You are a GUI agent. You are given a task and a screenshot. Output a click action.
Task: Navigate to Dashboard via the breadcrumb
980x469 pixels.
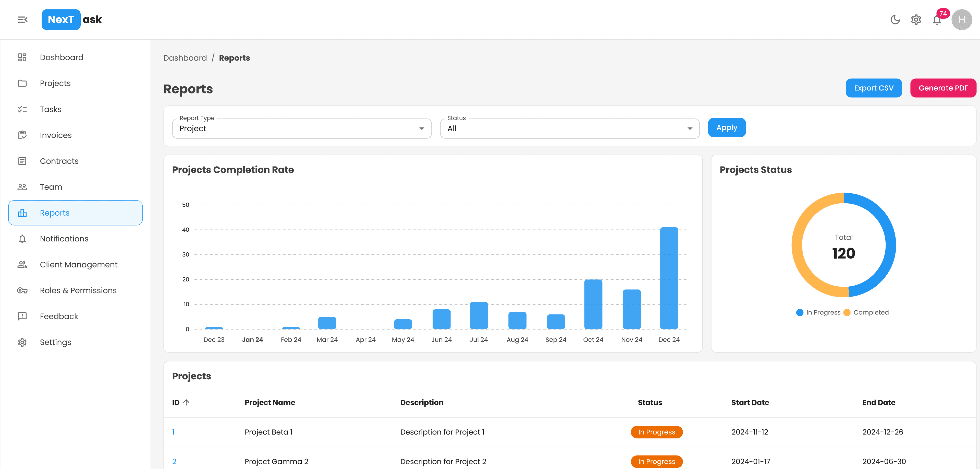(185, 58)
